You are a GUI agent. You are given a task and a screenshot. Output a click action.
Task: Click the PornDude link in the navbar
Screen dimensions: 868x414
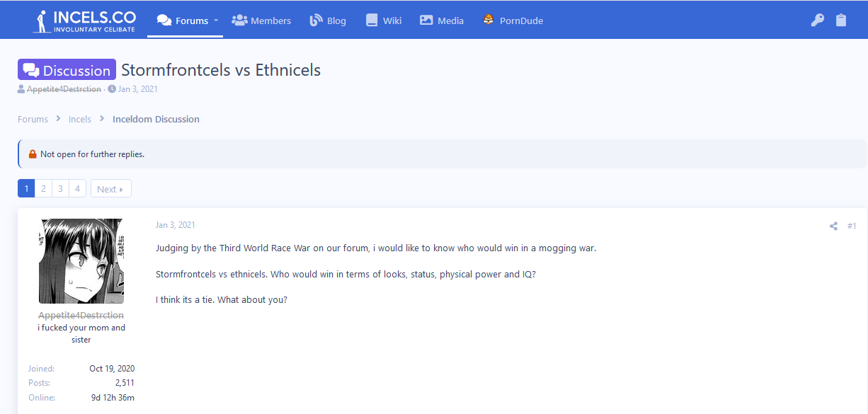(x=513, y=21)
